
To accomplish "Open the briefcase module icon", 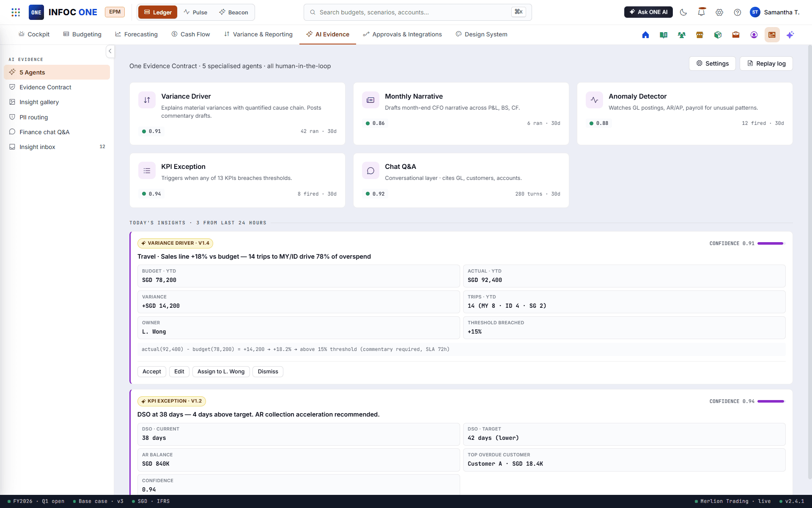I will [736, 35].
